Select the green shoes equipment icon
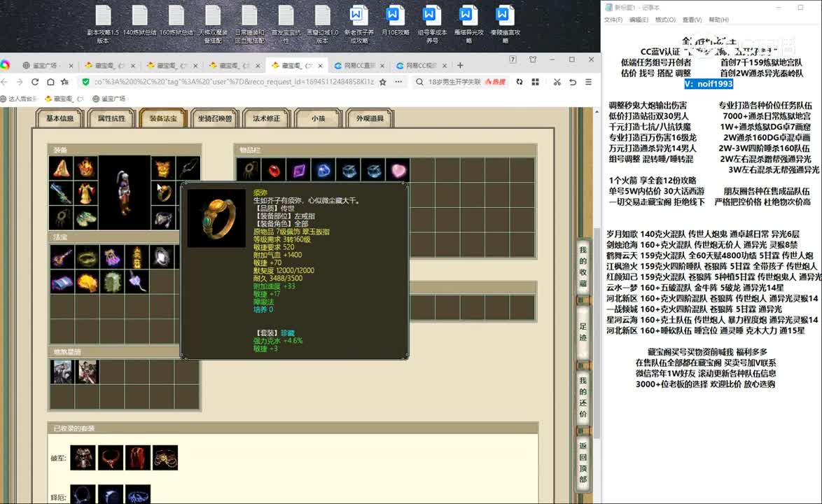Viewport: 822px width, 504px height. [x=86, y=218]
